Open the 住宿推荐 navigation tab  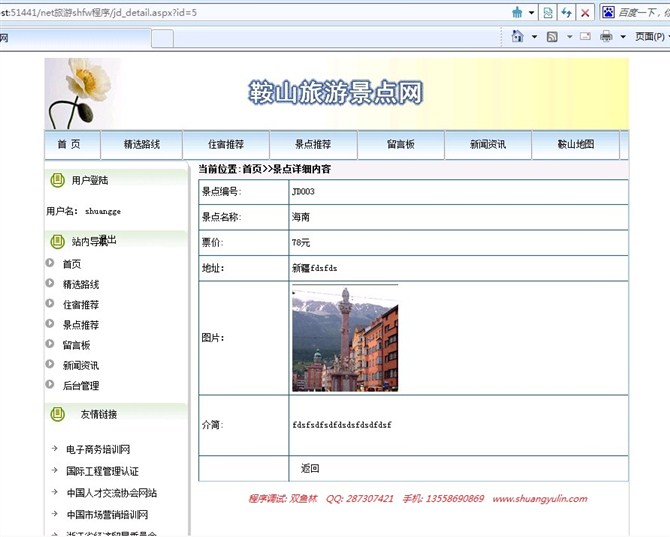[226, 144]
